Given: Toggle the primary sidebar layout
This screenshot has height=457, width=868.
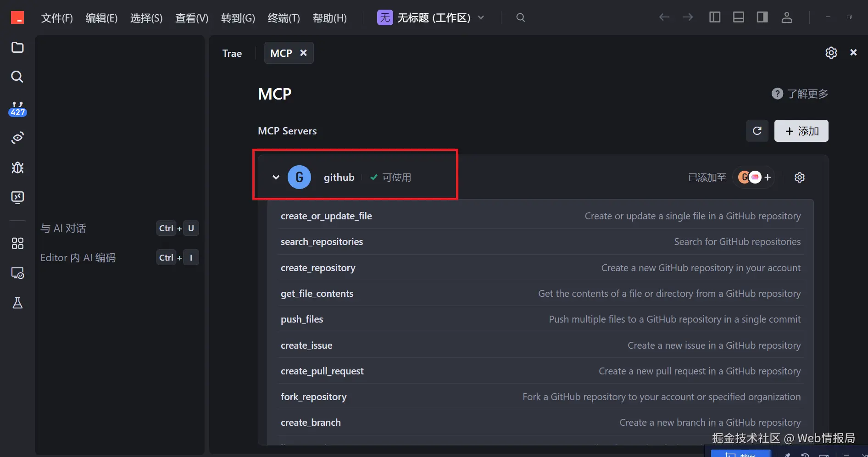Looking at the screenshot, I should 714,17.
